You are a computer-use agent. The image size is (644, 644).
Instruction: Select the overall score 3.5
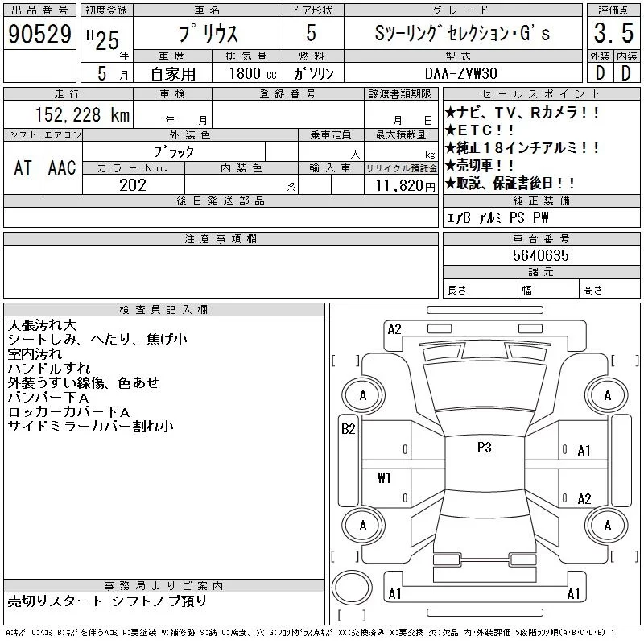coord(613,33)
